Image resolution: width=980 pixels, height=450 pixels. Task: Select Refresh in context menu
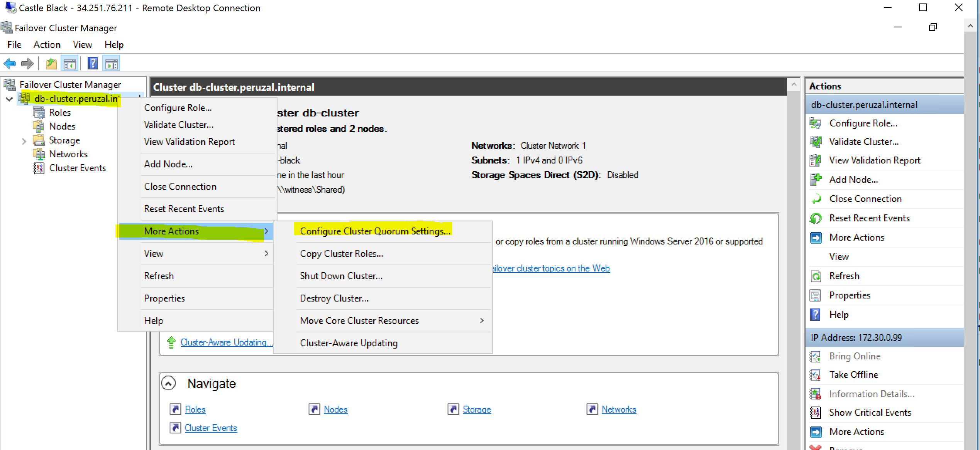click(159, 276)
